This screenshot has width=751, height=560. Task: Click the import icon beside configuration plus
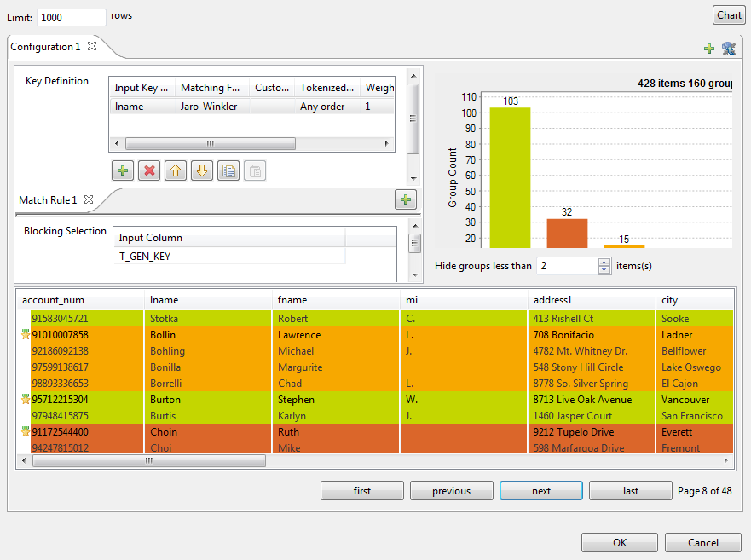(x=728, y=49)
